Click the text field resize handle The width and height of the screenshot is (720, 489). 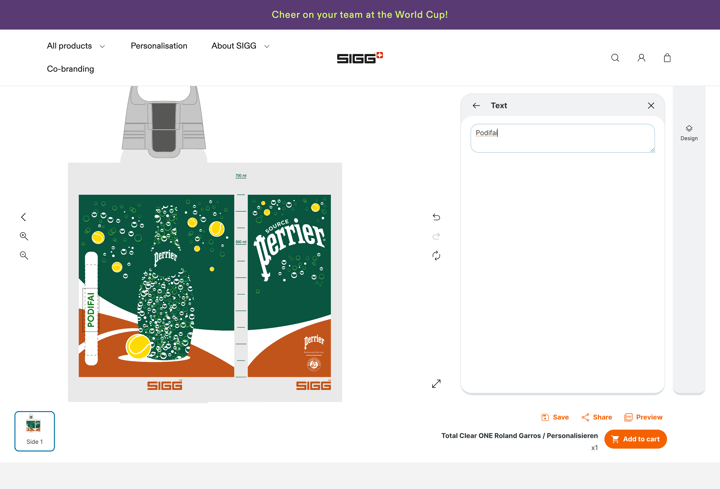click(x=652, y=149)
